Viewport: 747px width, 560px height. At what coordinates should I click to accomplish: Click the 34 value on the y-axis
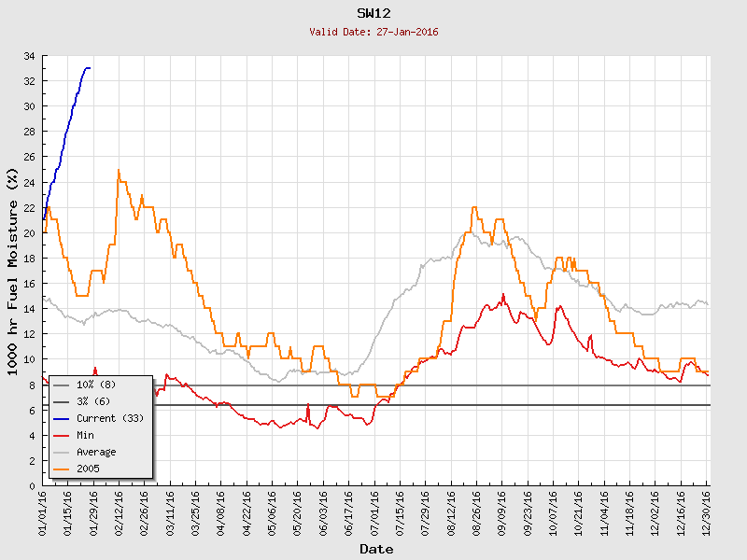29,56
